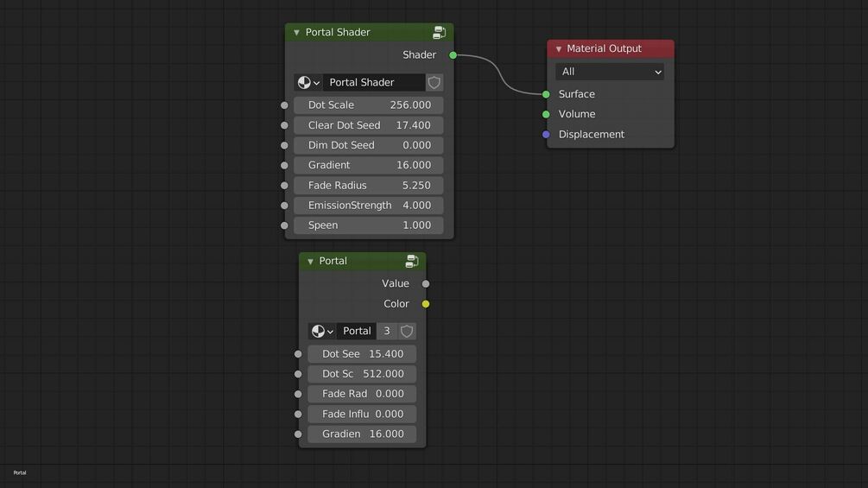Collapse the Portal Shader node triangle
The image size is (868, 488).
click(297, 33)
